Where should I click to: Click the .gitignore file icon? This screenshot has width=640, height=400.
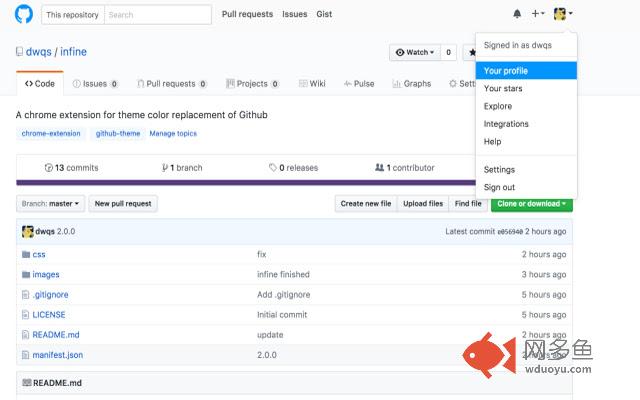click(25, 295)
